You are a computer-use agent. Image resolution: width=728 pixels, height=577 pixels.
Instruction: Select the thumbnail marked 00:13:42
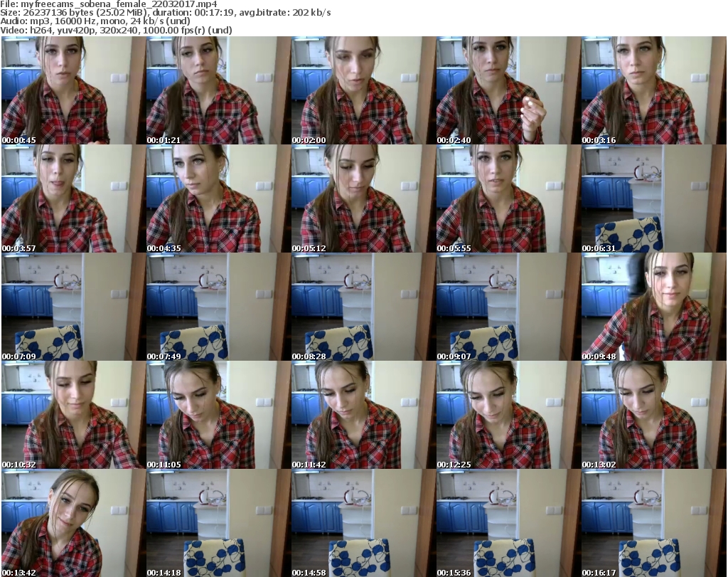tap(74, 523)
